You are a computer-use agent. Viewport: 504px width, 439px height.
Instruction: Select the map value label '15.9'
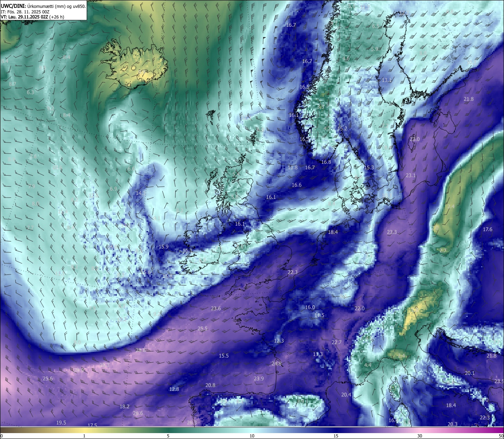click(163, 246)
